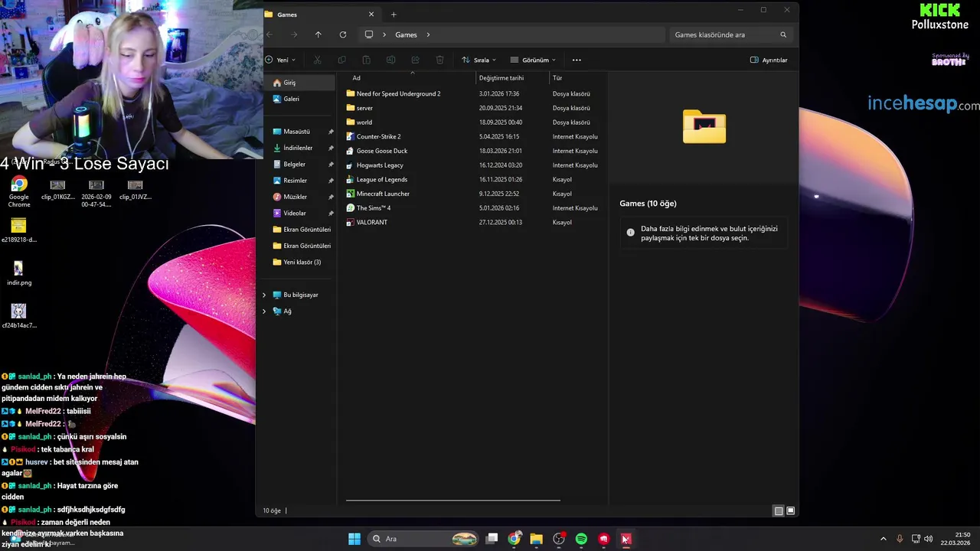Open the Görünüm view dropdown

533,60
